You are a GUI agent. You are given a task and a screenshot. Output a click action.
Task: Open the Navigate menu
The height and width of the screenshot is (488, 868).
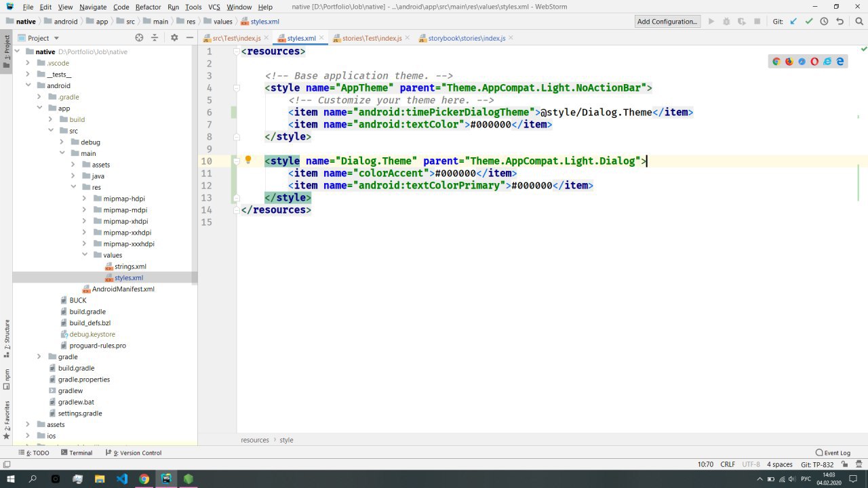[93, 7]
